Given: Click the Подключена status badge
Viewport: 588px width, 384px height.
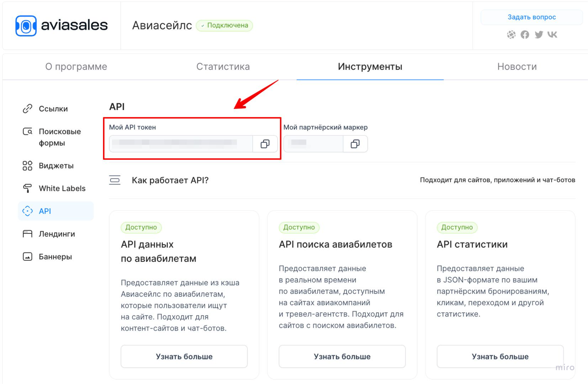Looking at the screenshot, I should 224,25.
